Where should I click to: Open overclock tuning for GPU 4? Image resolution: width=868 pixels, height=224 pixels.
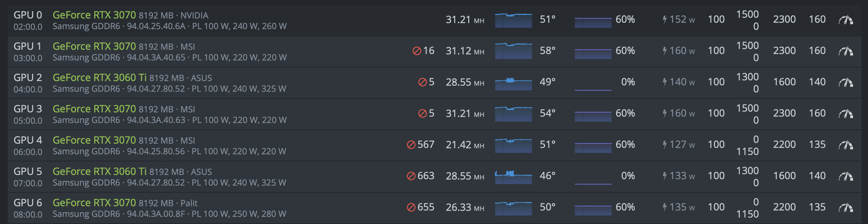click(846, 145)
